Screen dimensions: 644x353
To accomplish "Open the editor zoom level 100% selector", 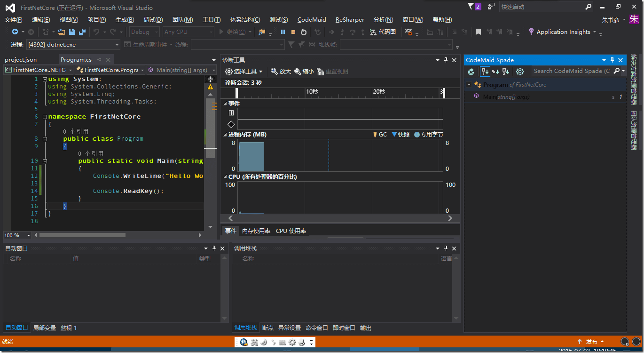I will (x=17, y=235).
